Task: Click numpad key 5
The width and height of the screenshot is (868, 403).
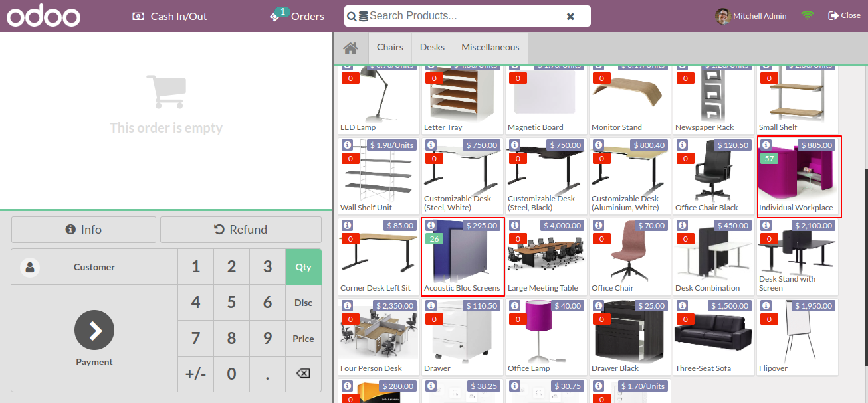Action: (231, 303)
